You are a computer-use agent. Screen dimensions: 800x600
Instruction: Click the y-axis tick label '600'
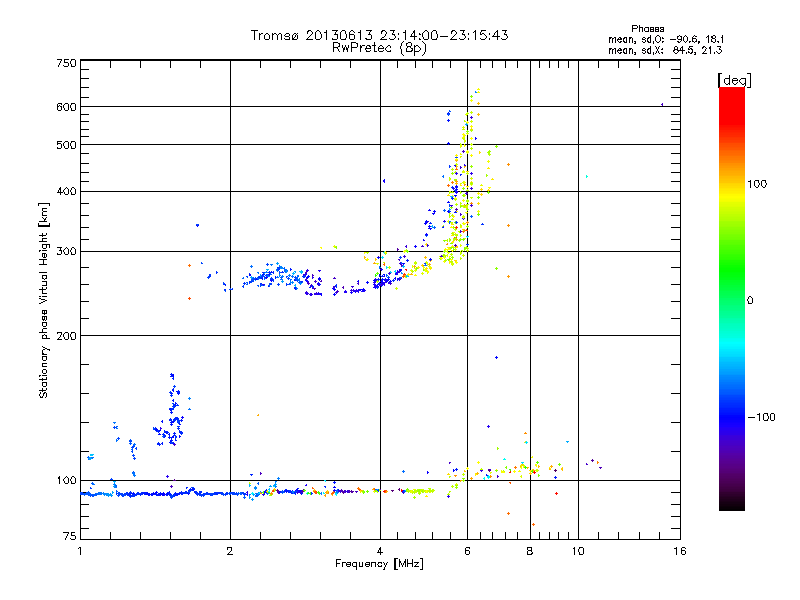coord(67,107)
